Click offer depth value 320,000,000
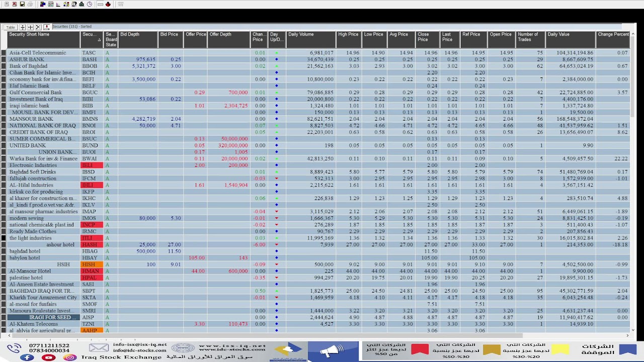Screen dimensions: 644x362 point(229,145)
